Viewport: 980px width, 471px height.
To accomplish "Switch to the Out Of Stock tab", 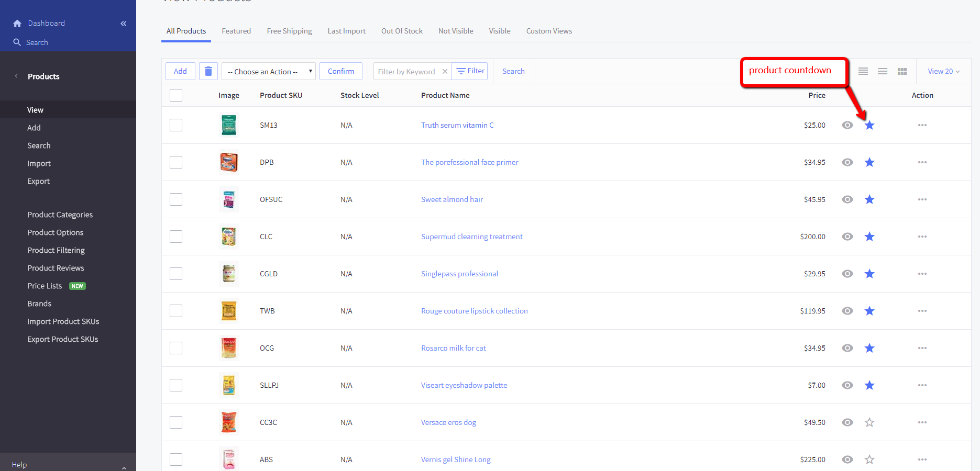I will click(402, 31).
